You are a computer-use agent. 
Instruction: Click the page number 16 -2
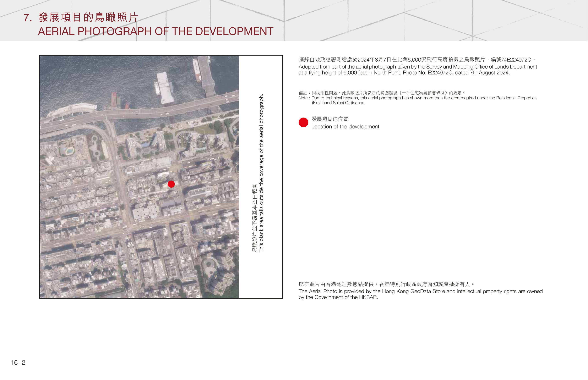pos(18,362)
